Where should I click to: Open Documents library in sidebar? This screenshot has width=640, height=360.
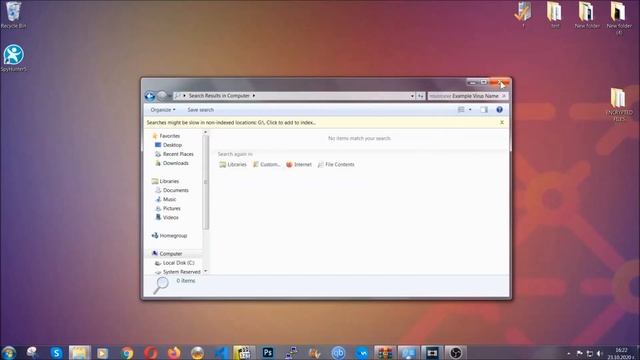click(171, 190)
